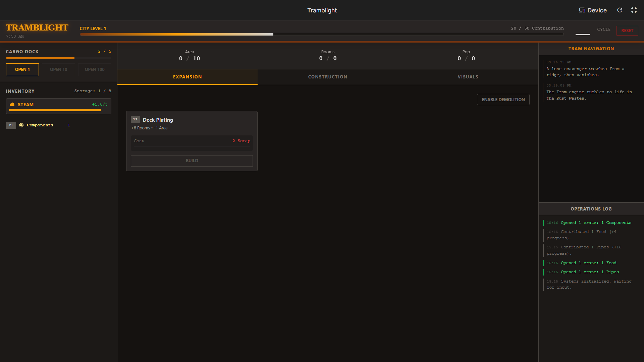The image size is (644, 362).
Task: Select the Expansion tab
Action: tap(187, 77)
